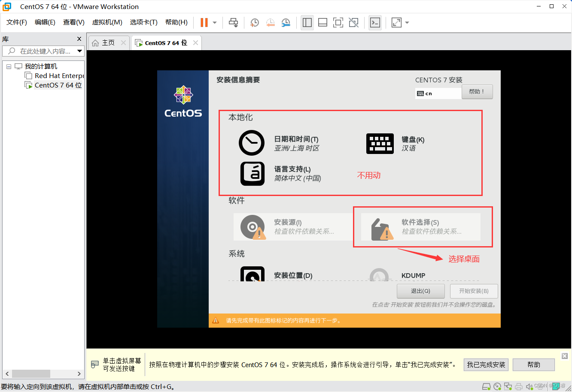
Task: Toggle the console view toolbar icon
Action: click(x=375, y=23)
